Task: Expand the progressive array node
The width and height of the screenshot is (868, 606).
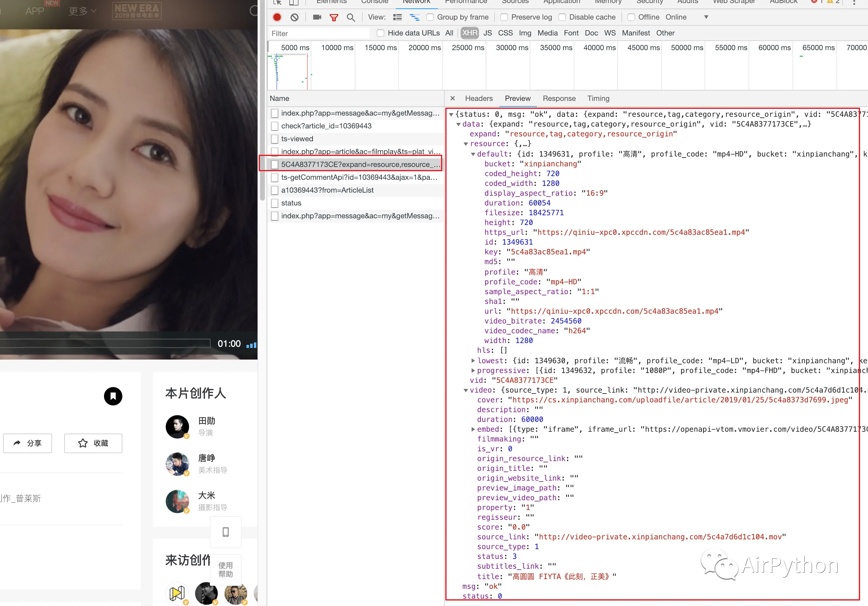Action: click(473, 371)
